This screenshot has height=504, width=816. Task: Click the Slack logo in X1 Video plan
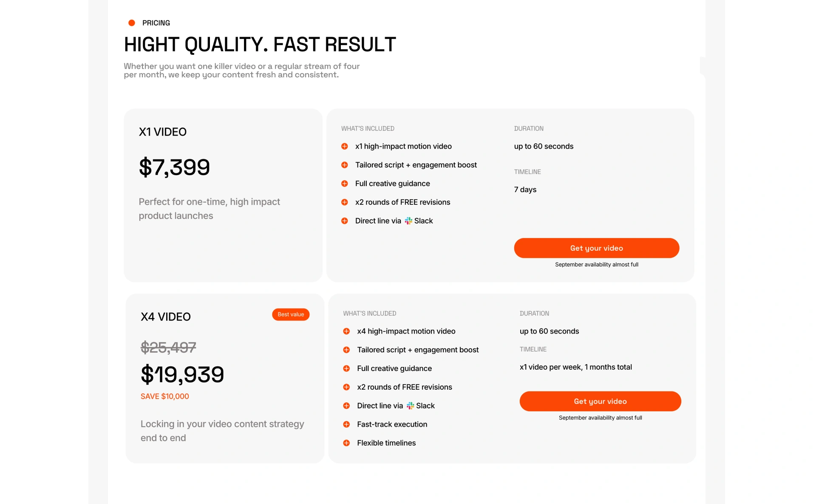(408, 221)
